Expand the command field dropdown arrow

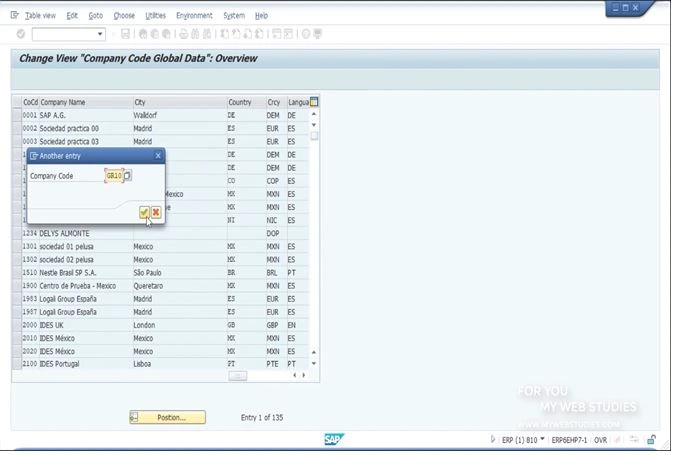[100, 34]
